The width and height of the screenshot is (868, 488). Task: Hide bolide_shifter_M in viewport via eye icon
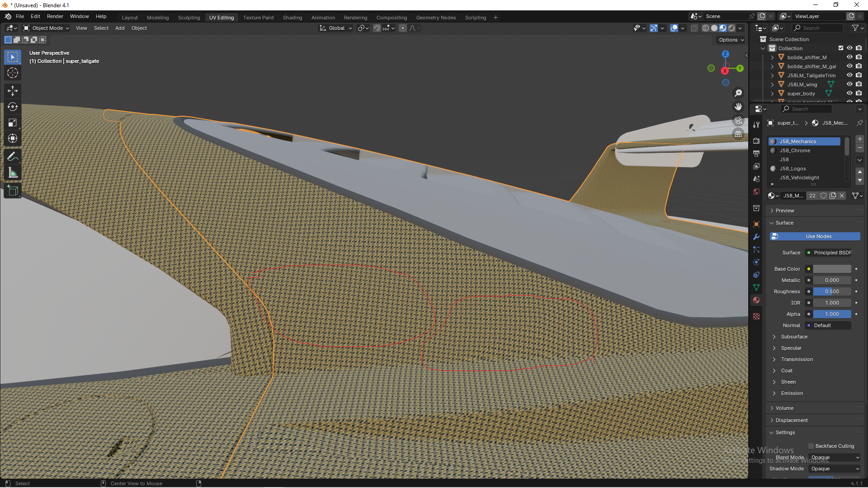coord(849,57)
